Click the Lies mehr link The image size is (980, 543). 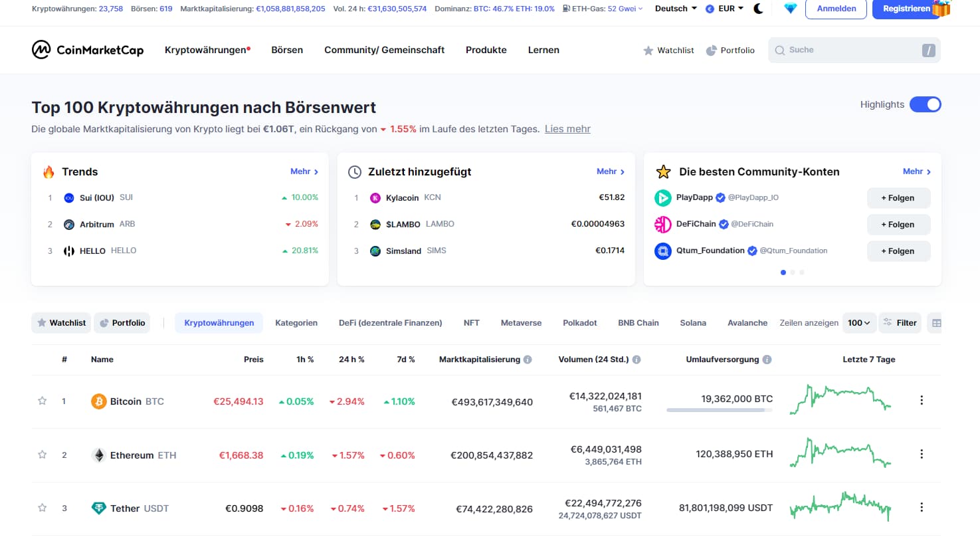pos(567,129)
